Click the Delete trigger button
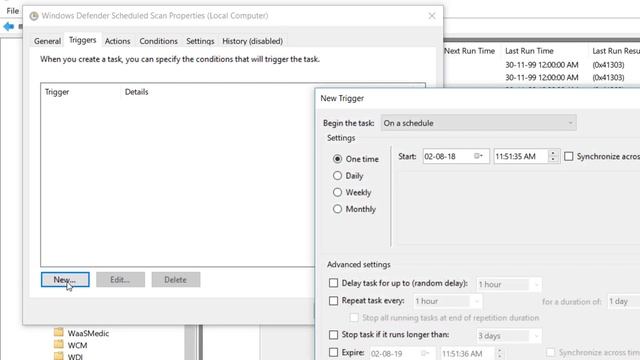The image size is (640, 360). [176, 280]
